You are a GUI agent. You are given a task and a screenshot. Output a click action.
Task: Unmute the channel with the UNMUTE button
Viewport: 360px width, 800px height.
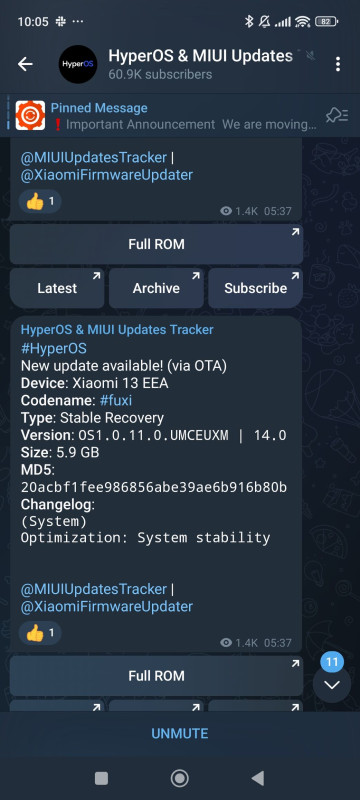point(180,734)
